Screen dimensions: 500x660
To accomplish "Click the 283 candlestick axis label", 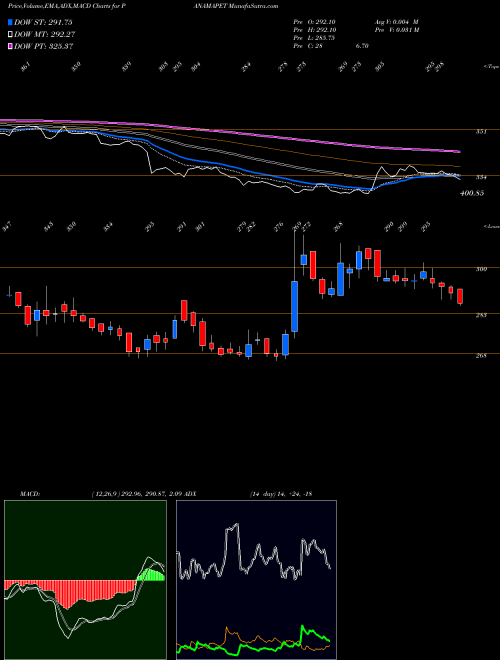I will click(481, 315).
